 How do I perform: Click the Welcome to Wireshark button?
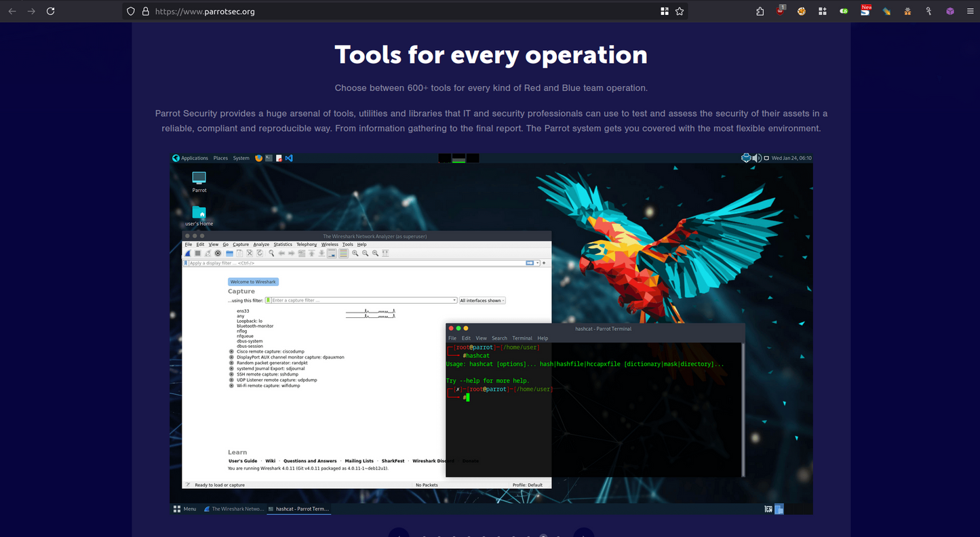tap(253, 281)
